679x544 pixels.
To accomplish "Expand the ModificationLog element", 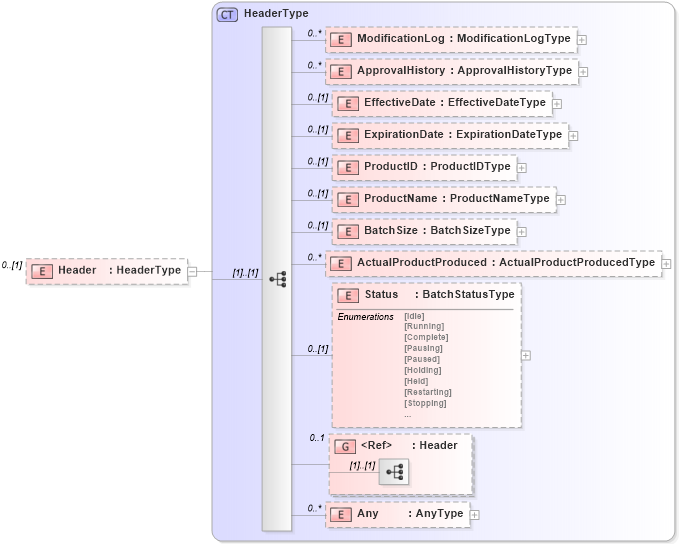I will (582, 40).
